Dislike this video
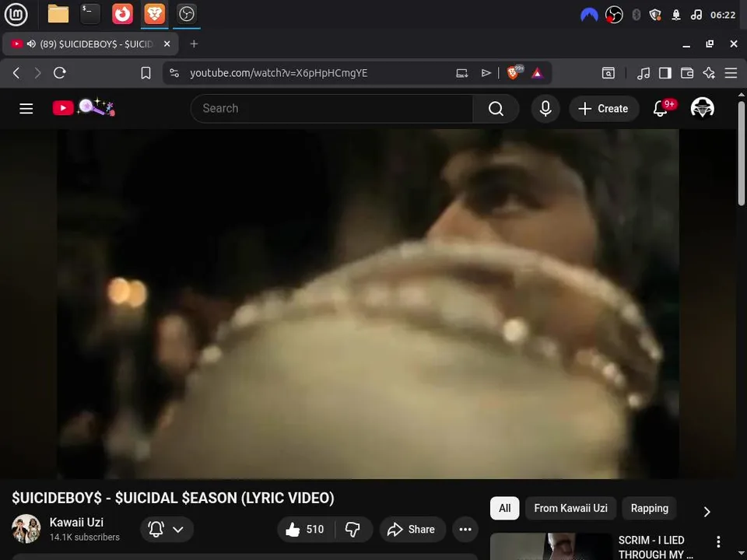Viewport: 747px width, 560px height. tap(353, 529)
